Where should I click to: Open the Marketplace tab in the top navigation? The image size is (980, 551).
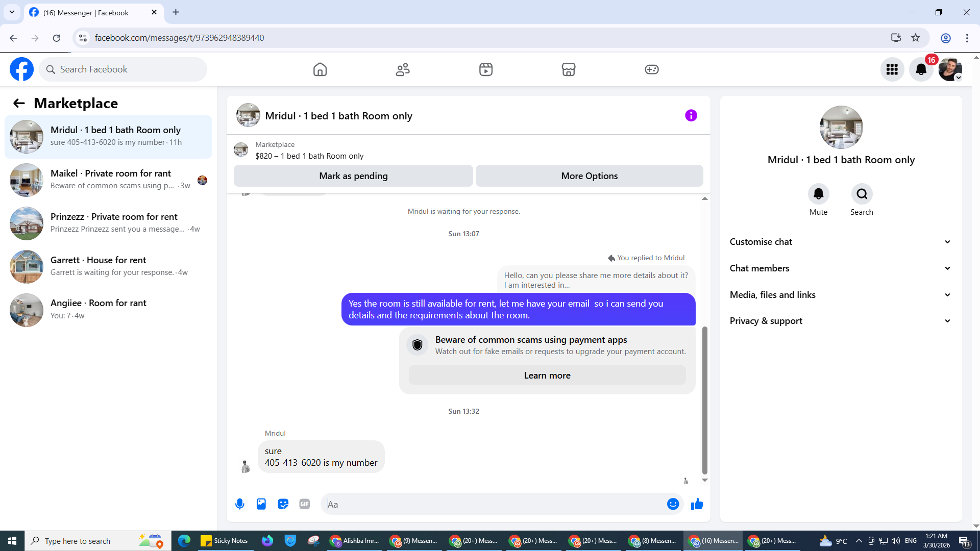568,69
